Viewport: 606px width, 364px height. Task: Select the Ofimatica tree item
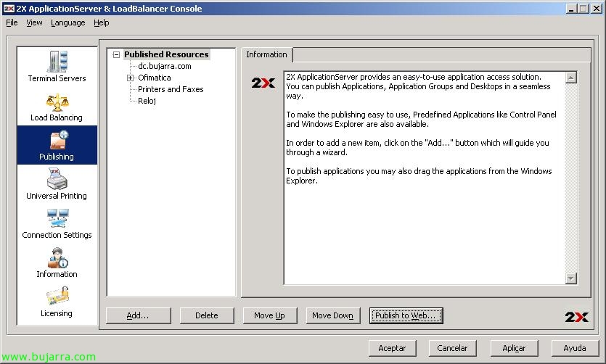point(154,78)
